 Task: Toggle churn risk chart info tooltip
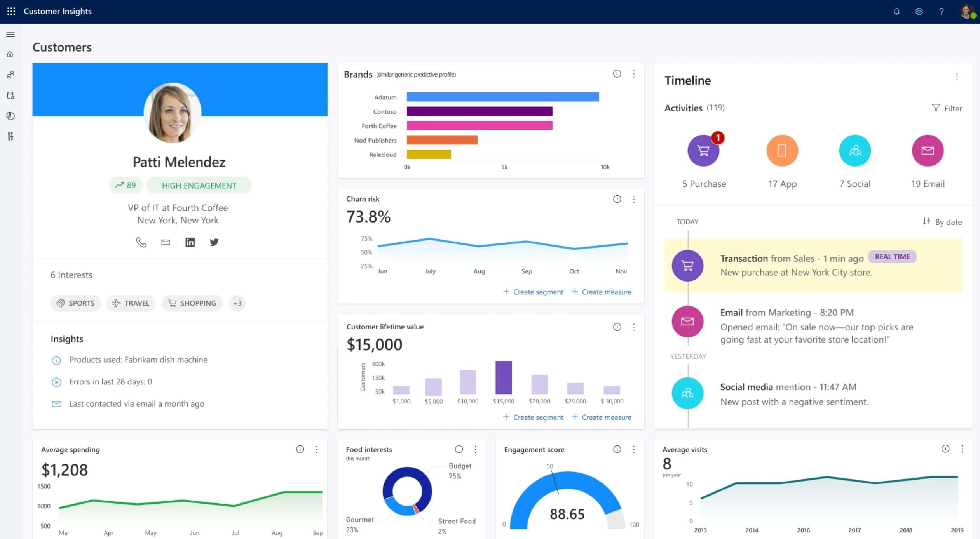[x=617, y=198]
